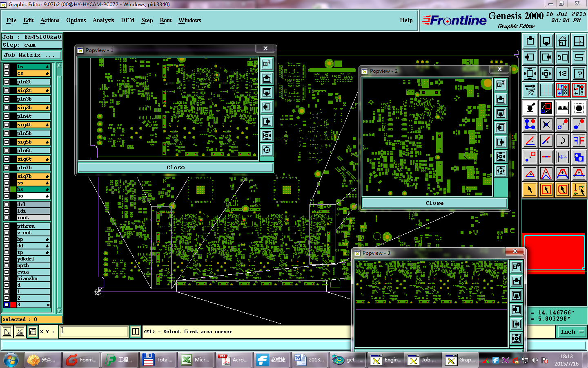This screenshot has height=368, width=588.
Task: Select the plain arrow selection tool
Action: [530, 189]
